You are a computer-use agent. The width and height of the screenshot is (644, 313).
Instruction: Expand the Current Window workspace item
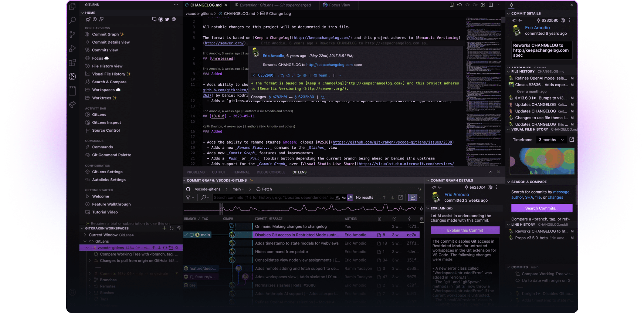85,235
